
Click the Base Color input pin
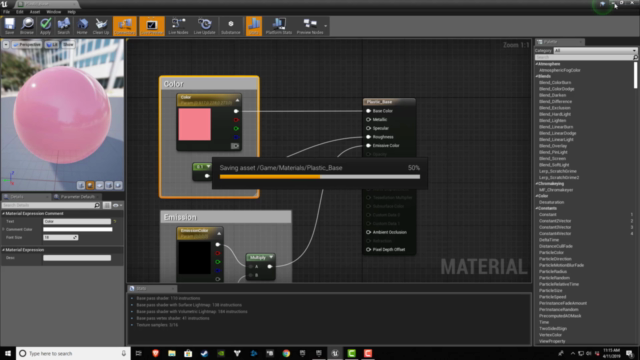(368, 111)
